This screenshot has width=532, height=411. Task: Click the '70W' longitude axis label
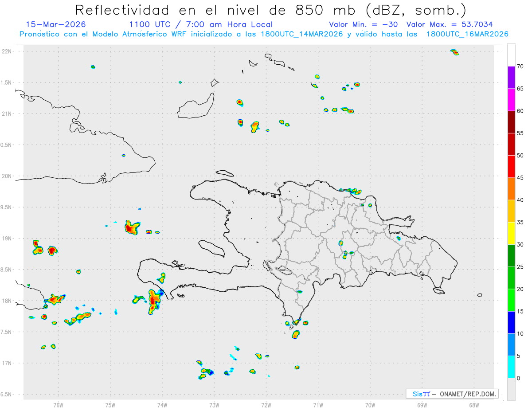[x=370, y=404]
